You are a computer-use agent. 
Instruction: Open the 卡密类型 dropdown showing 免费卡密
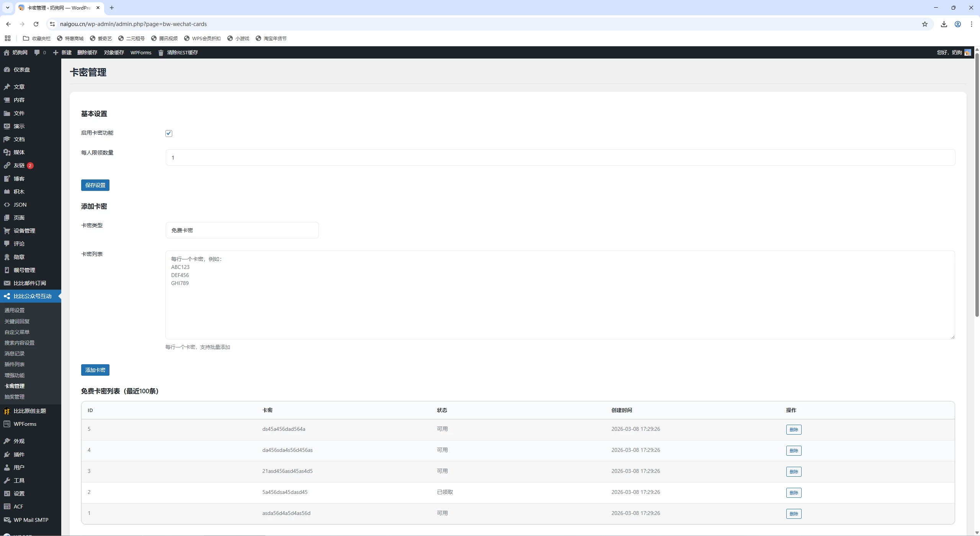tap(242, 230)
